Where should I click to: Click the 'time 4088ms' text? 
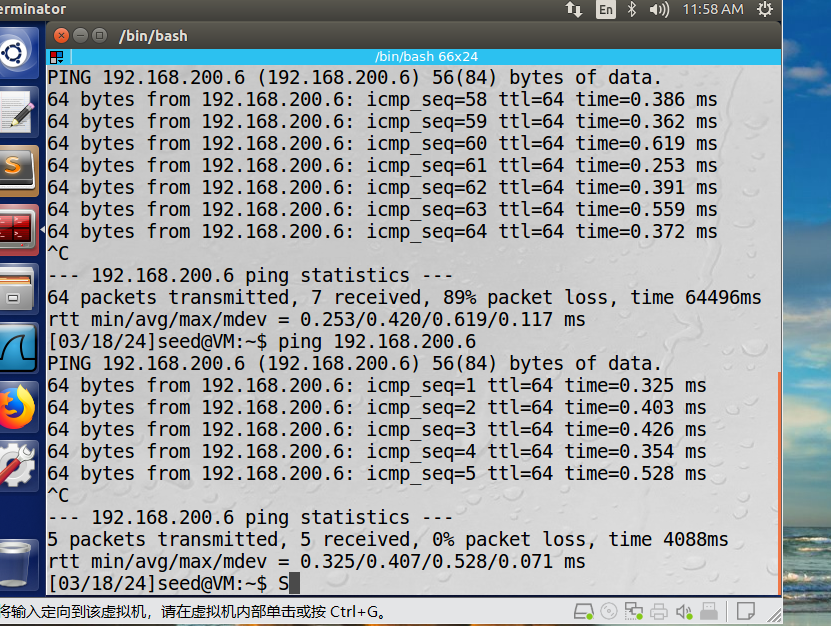pos(668,540)
